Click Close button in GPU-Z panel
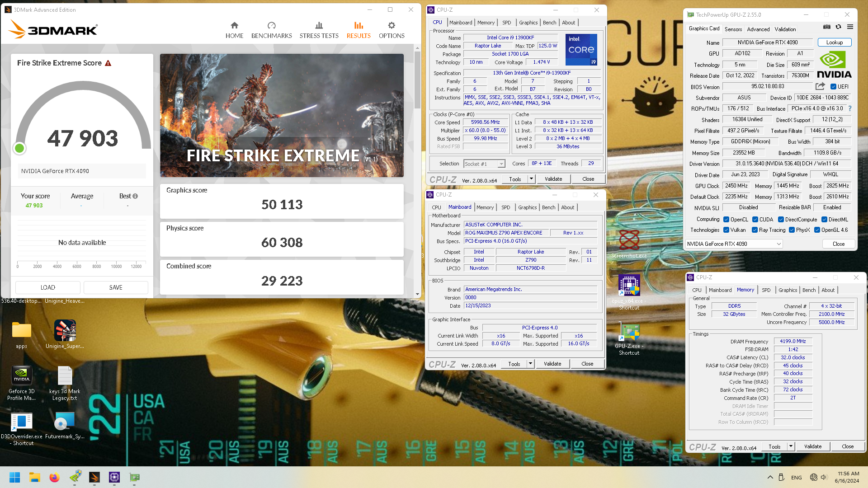 tap(839, 244)
